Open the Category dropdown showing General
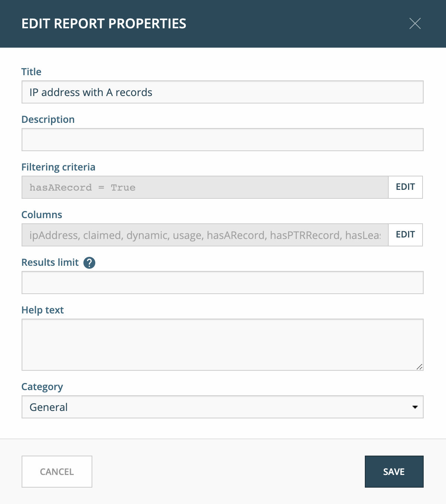 click(x=223, y=407)
